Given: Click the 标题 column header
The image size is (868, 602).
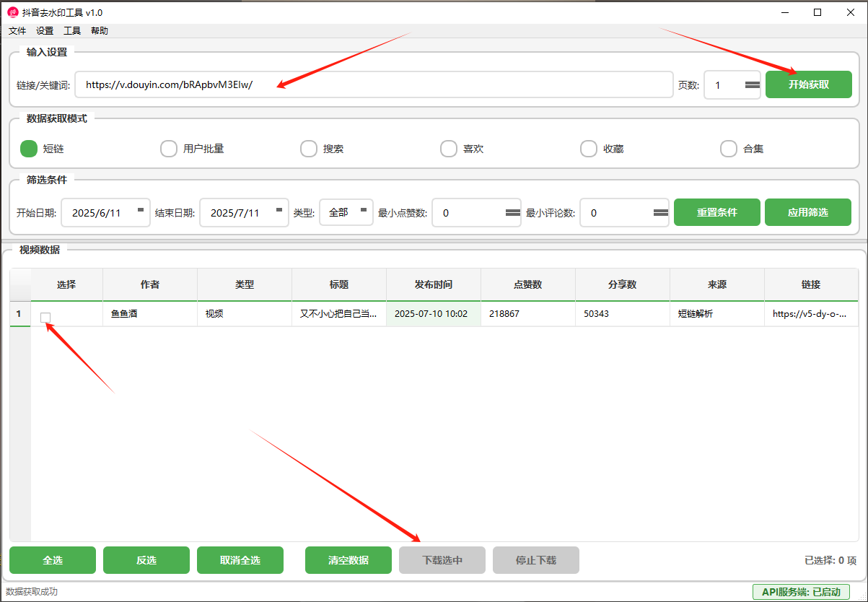Looking at the screenshot, I should 339,284.
